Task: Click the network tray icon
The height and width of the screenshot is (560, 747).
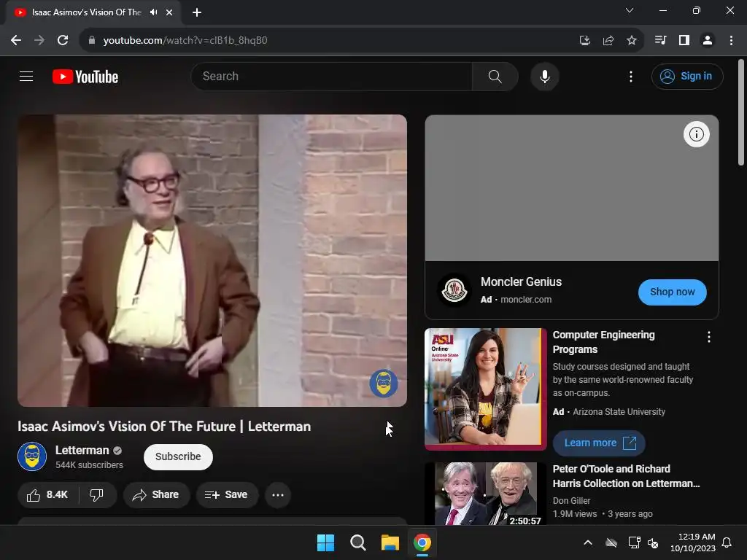Action: tap(634, 542)
